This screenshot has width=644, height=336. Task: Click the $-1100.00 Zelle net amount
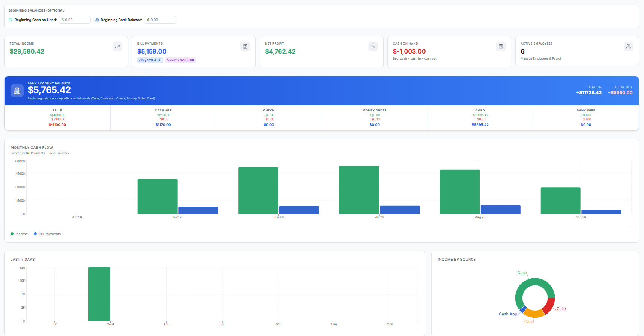tap(57, 125)
